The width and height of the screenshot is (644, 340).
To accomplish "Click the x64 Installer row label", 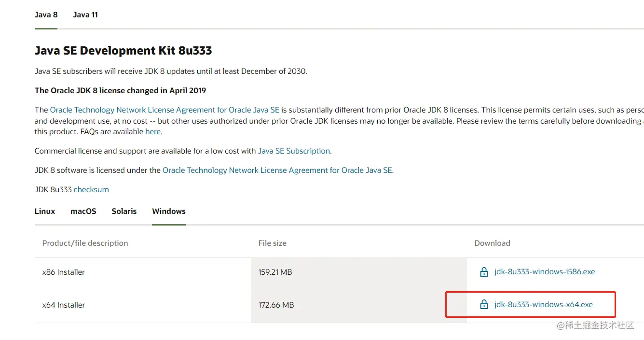I will click(63, 305).
